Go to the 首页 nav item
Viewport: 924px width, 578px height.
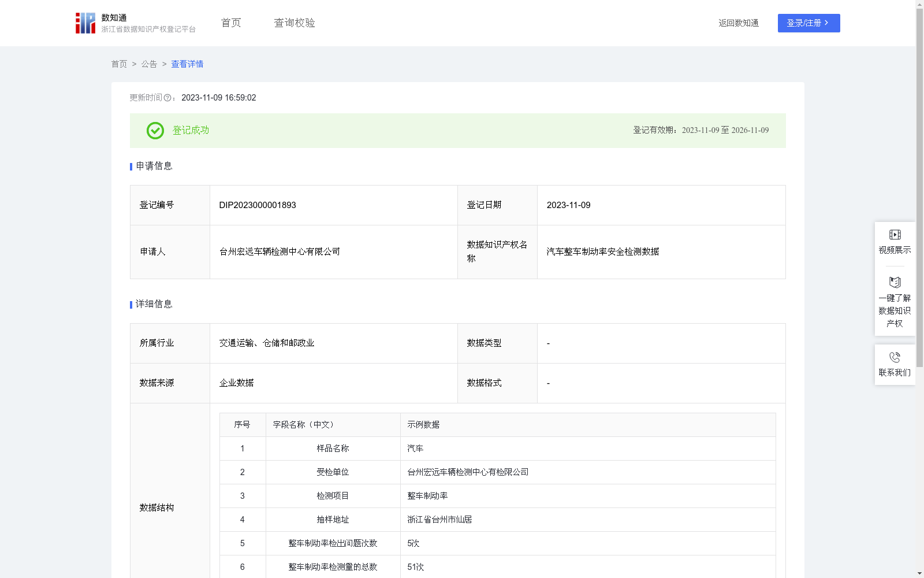click(x=231, y=23)
